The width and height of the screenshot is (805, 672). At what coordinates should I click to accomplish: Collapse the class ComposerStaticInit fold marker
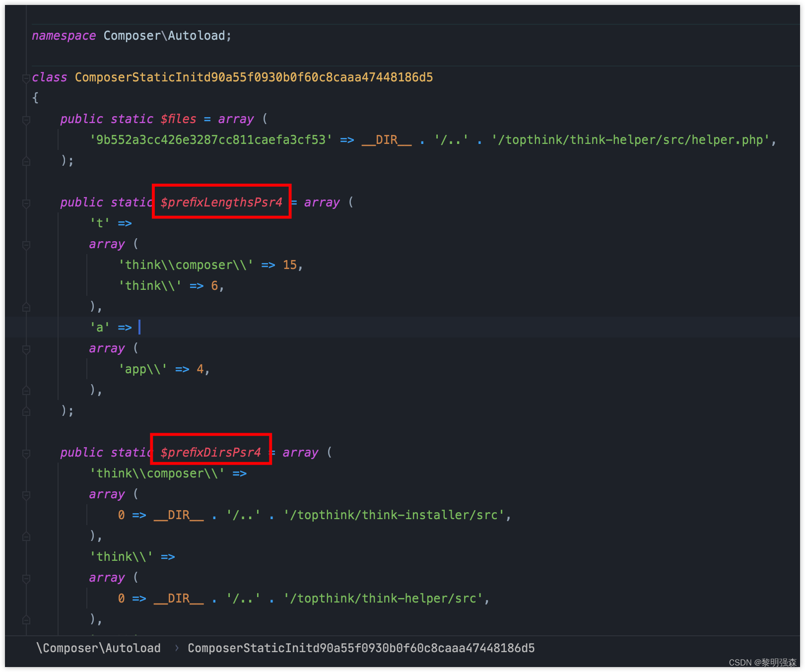pyautogui.click(x=26, y=78)
